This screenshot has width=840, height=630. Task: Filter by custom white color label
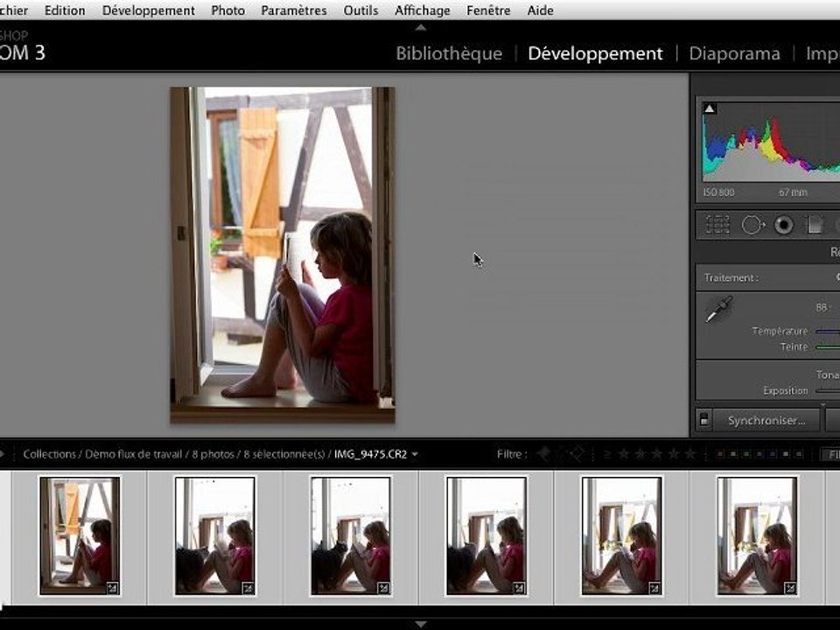[x=786, y=454]
